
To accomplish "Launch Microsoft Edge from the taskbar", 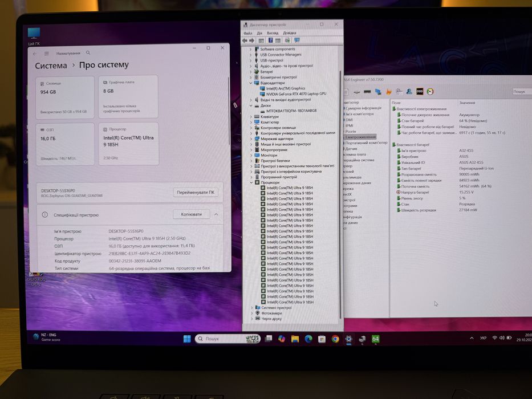I will pos(308,339).
